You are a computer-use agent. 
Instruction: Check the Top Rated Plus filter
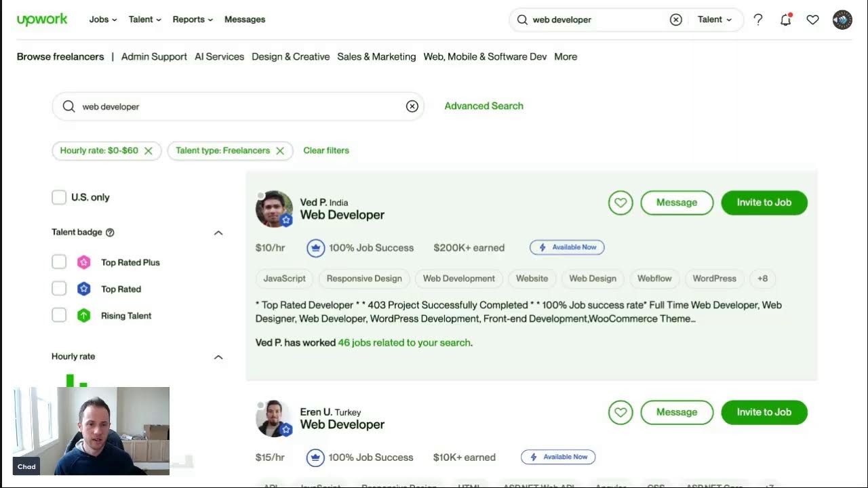click(59, 262)
